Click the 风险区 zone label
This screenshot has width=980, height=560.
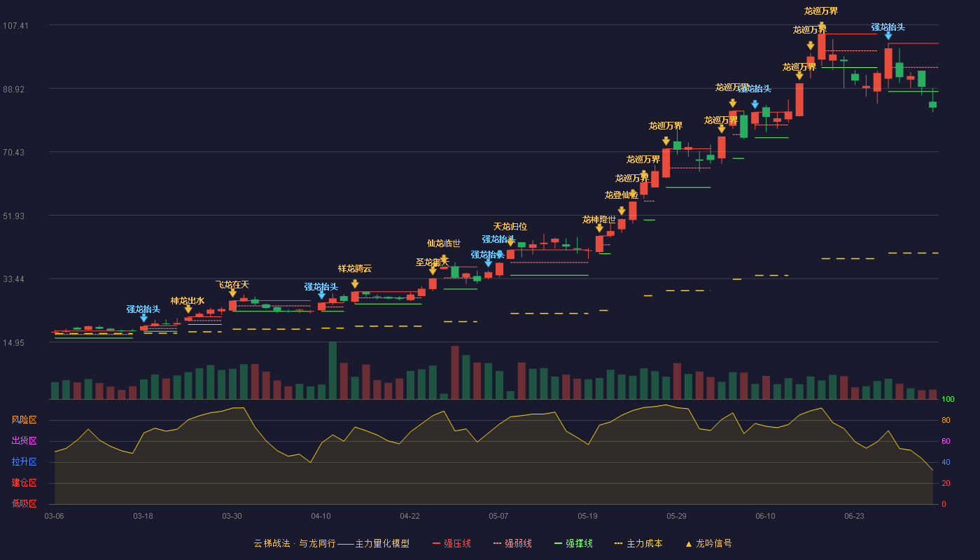click(24, 420)
